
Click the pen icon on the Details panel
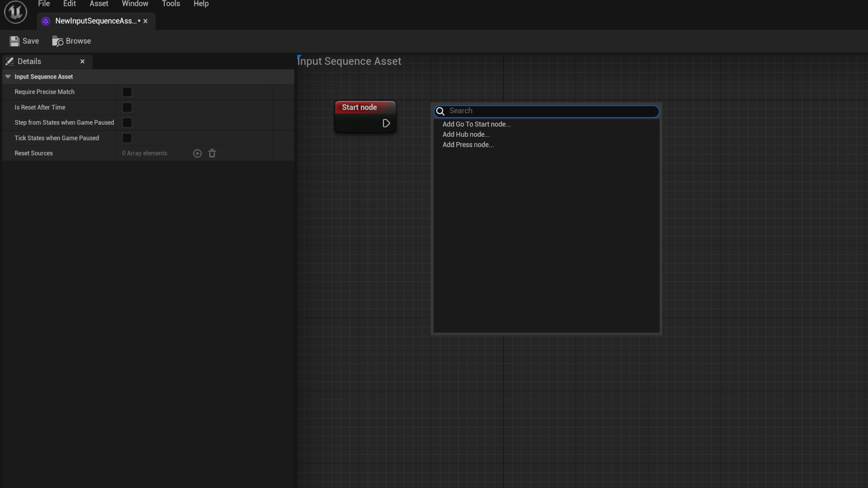point(10,61)
